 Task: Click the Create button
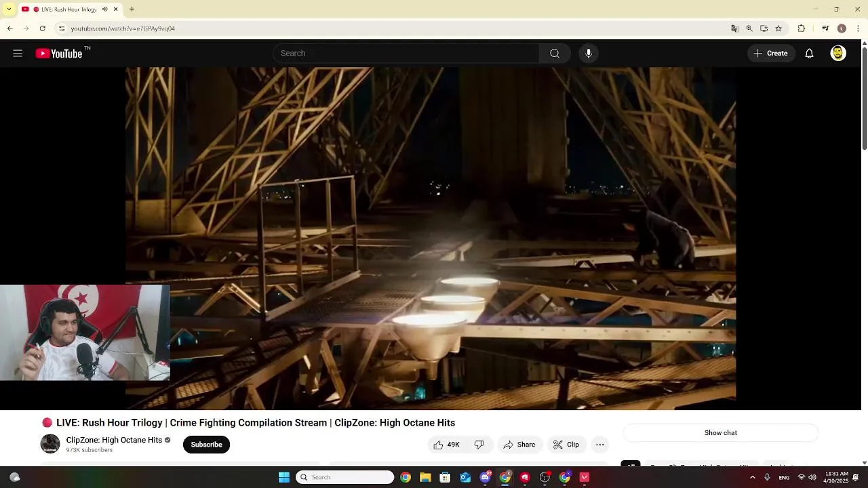pos(771,54)
